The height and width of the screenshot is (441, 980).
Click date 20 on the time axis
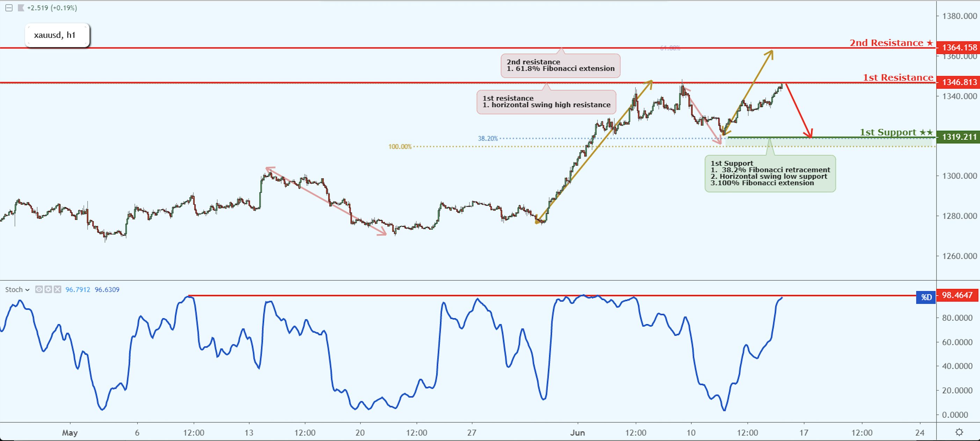[360, 433]
